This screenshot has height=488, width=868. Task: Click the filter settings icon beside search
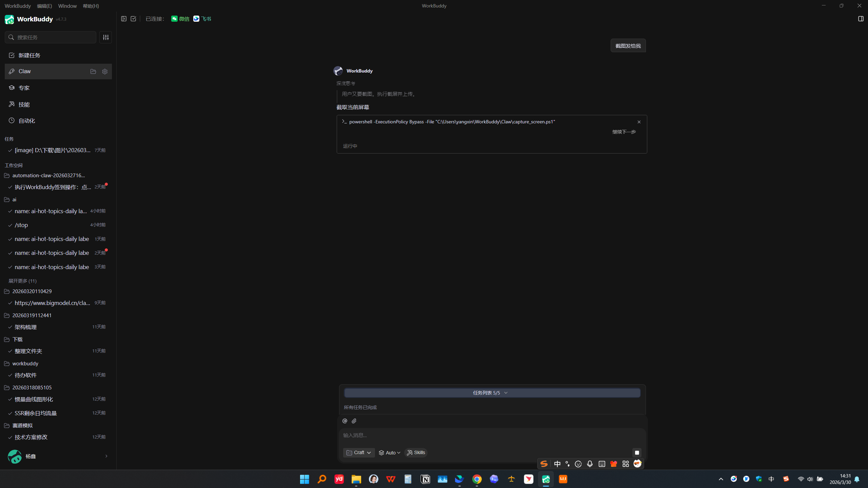click(x=106, y=37)
